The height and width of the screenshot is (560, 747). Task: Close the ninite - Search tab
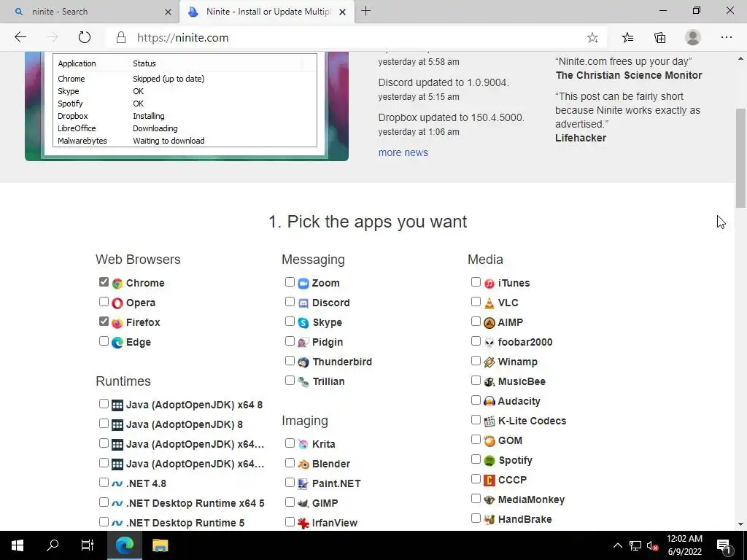(169, 12)
